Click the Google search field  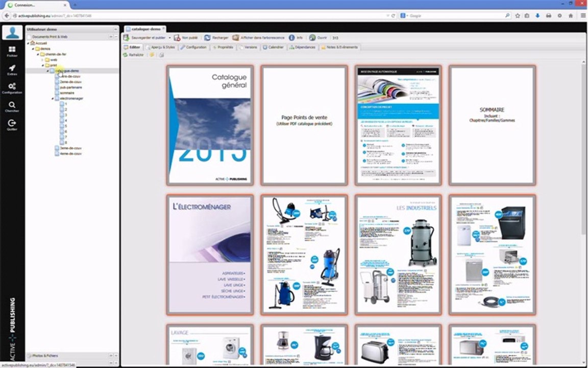coord(455,16)
